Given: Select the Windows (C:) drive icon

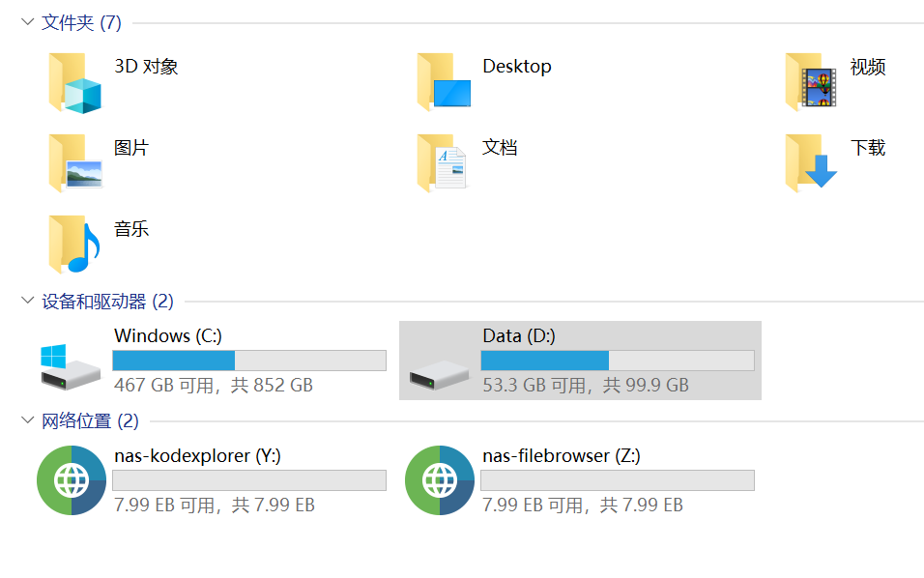Looking at the screenshot, I should pyautogui.click(x=71, y=365).
